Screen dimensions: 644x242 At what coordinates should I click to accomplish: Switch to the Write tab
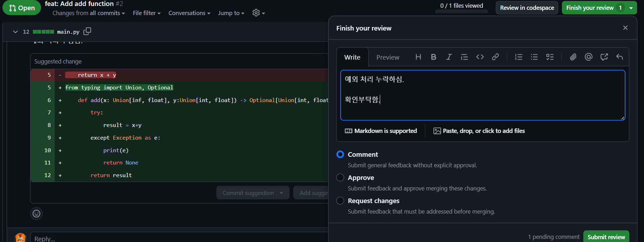coord(352,57)
